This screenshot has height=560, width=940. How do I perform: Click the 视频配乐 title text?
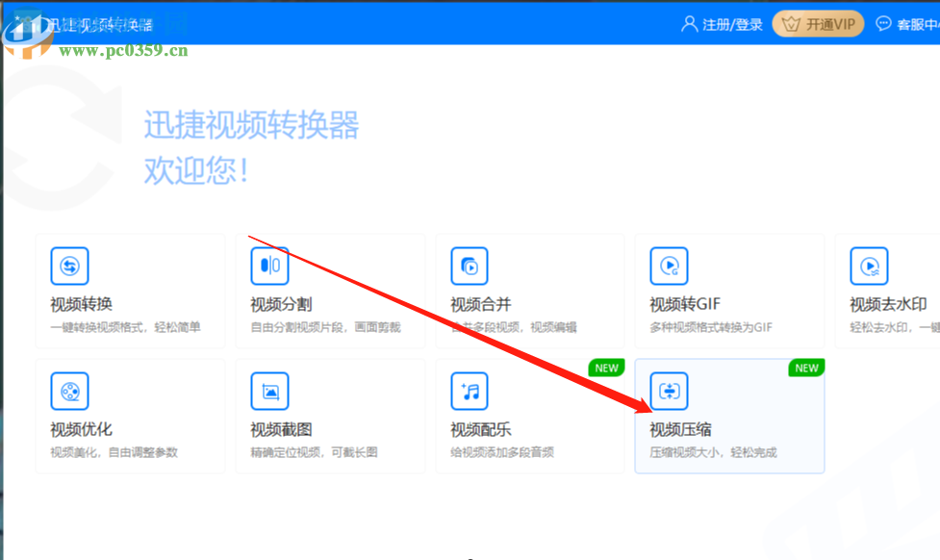click(x=481, y=429)
